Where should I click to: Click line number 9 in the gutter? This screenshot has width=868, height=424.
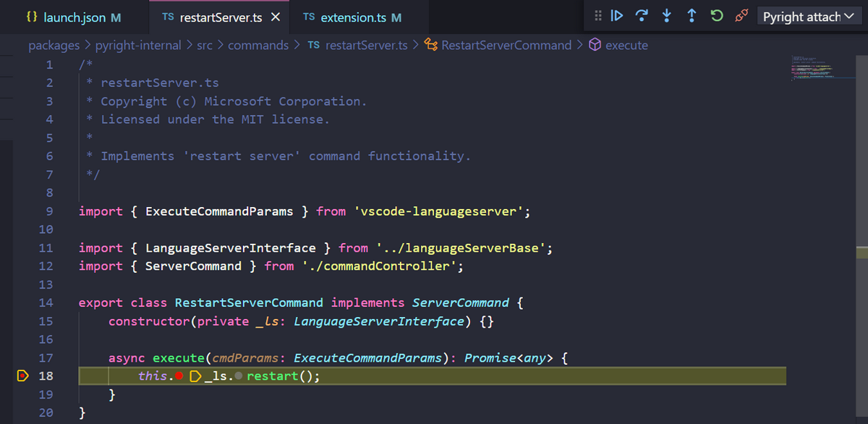coord(49,211)
